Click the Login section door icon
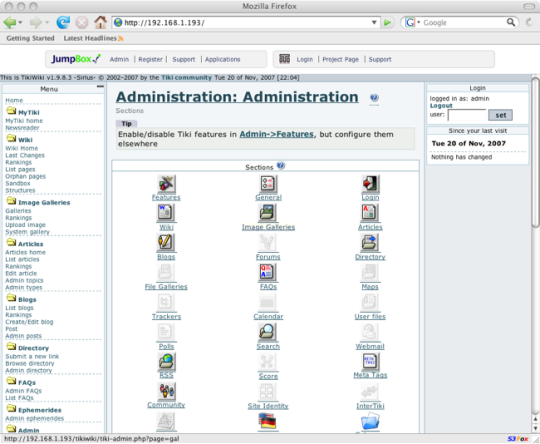The height and width of the screenshot is (444, 540). coord(370,184)
